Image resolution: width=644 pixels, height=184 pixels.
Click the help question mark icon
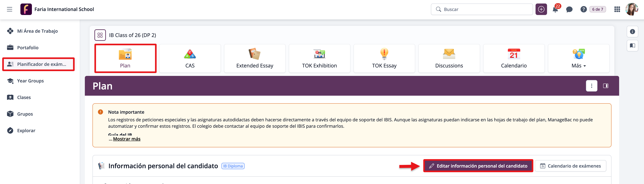pyautogui.click(x=583, y=10)
